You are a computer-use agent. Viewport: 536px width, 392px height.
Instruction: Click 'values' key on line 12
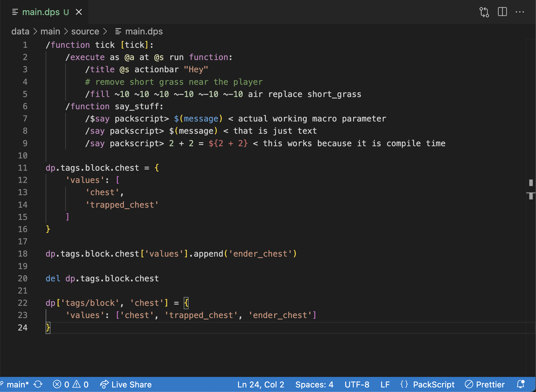[85, 180]
